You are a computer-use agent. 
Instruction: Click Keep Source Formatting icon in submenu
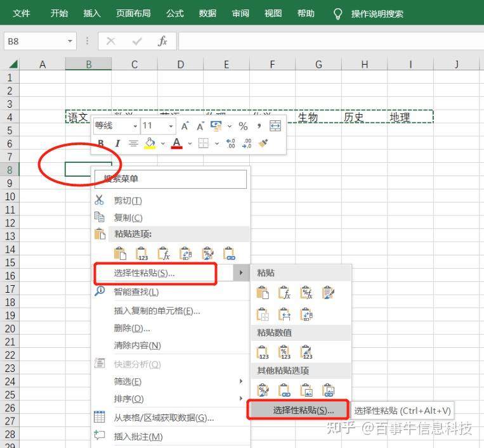[x=328, y=293]
